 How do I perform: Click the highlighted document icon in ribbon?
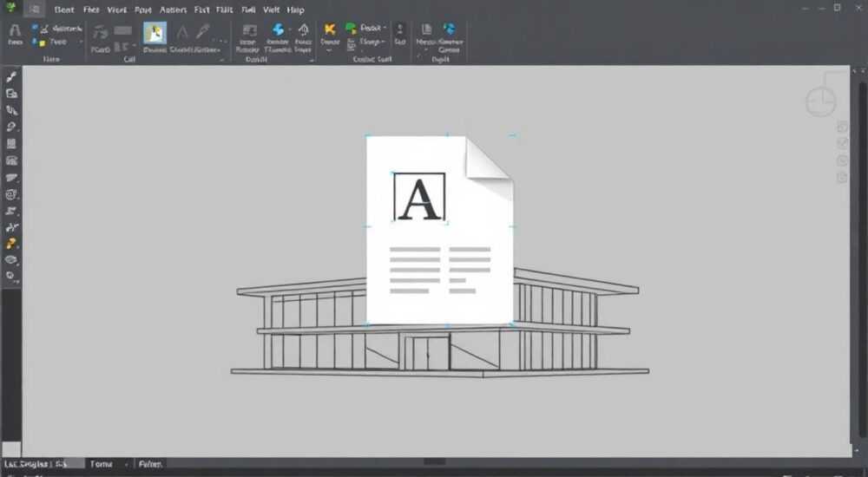pyautogui.click(x=155, y=33)
